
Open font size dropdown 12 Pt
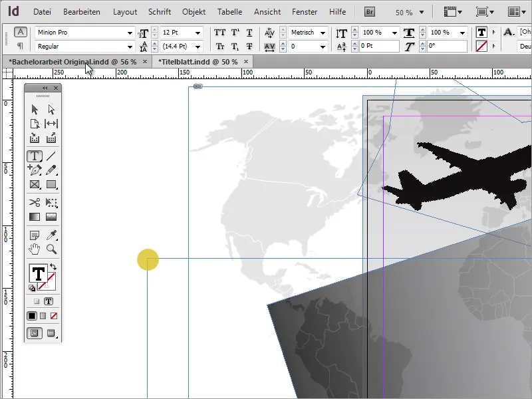pyautogui.click(x=198, y=33)
